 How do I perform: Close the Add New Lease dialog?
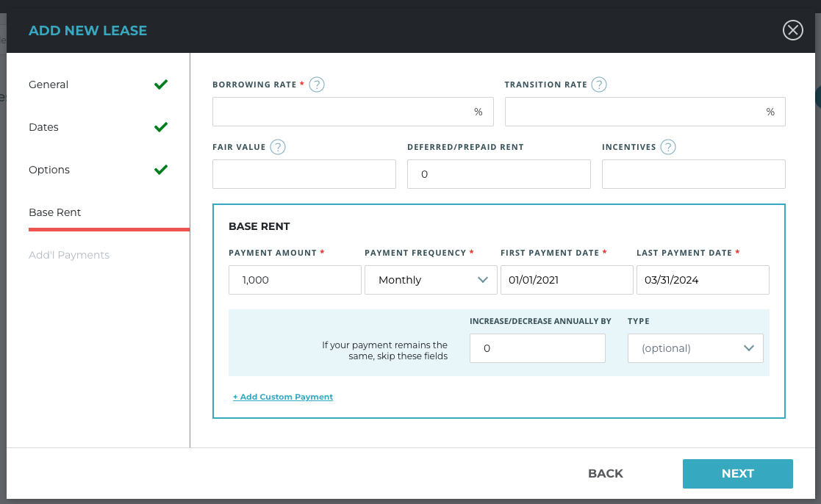click(x=792, y=30)
